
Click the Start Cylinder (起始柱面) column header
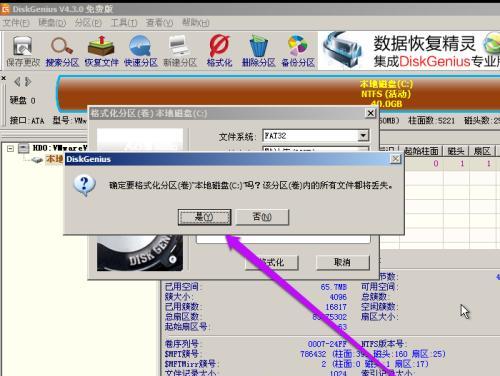point(421,151)
